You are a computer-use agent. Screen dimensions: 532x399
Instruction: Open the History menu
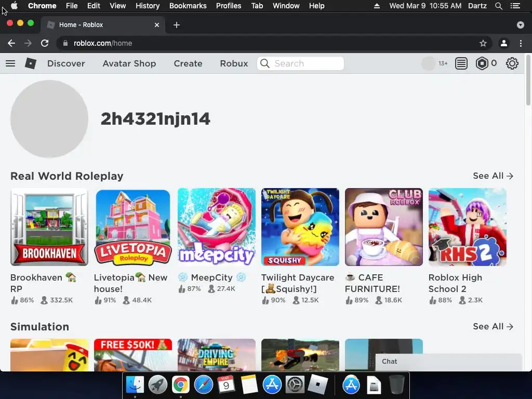click(147, 6)
